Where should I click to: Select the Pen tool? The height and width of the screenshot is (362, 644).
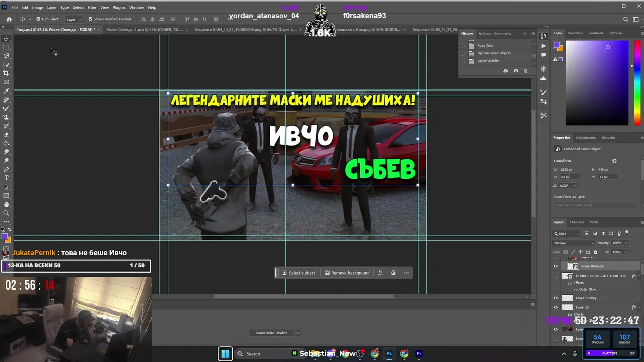point(6,169)
